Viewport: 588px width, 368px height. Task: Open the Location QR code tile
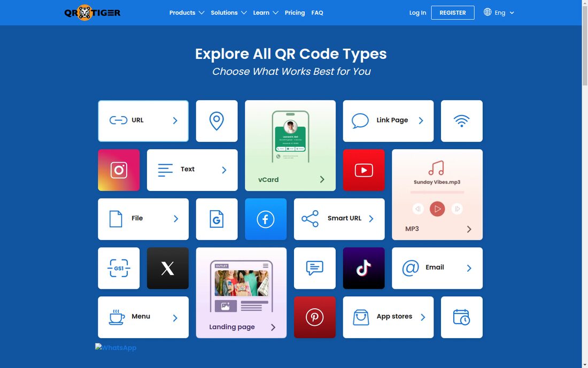[216, 121]
